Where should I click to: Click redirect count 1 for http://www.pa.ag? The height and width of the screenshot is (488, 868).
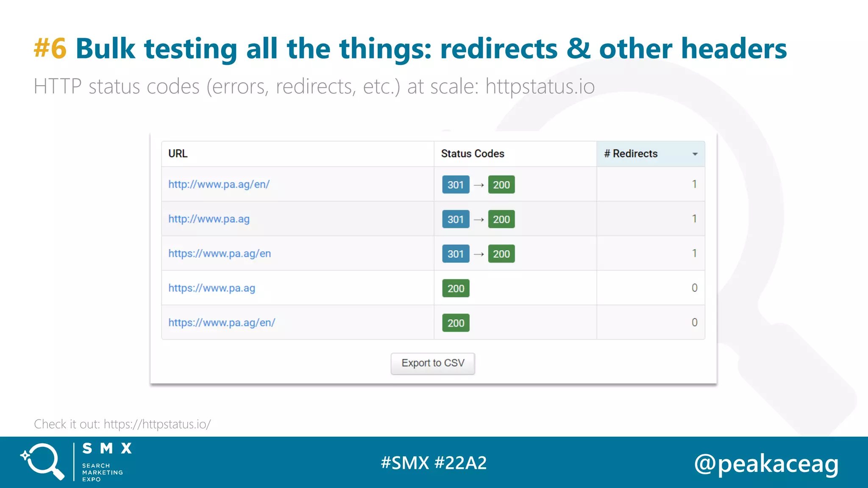coord(694,219)
